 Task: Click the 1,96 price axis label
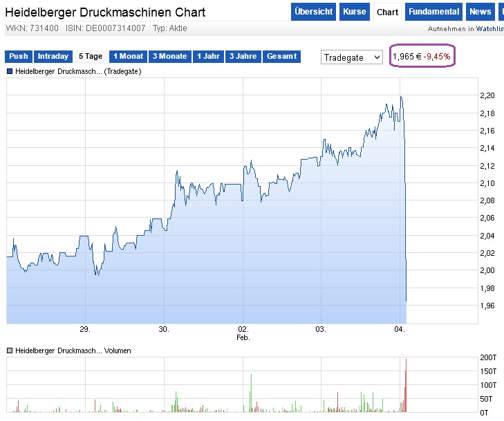(x=487, y=306)
